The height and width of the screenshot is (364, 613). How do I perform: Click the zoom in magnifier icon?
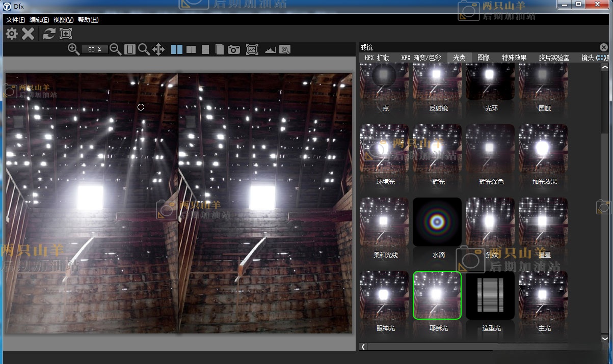tap(74, 49)
